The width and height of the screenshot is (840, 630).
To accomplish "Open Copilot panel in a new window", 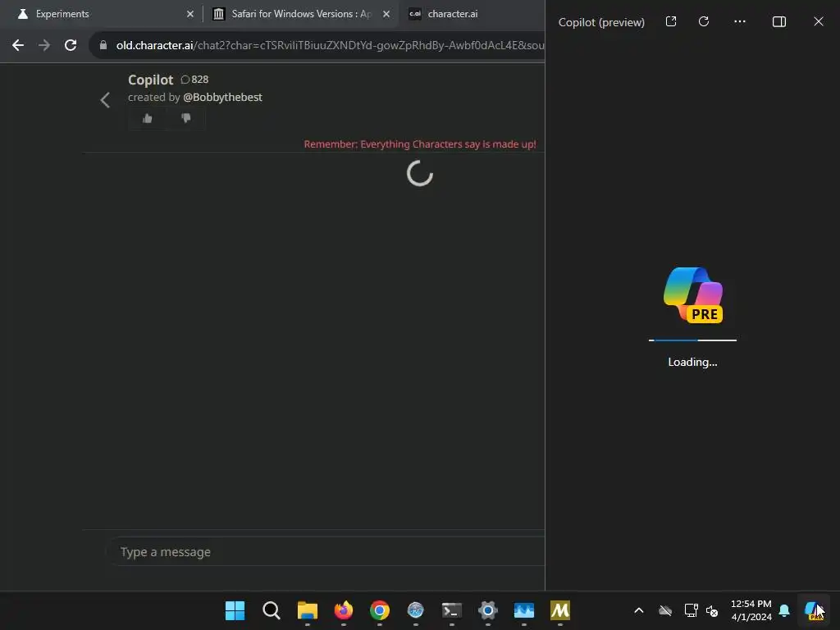I will pyautogui.click(x=671, y=21).
